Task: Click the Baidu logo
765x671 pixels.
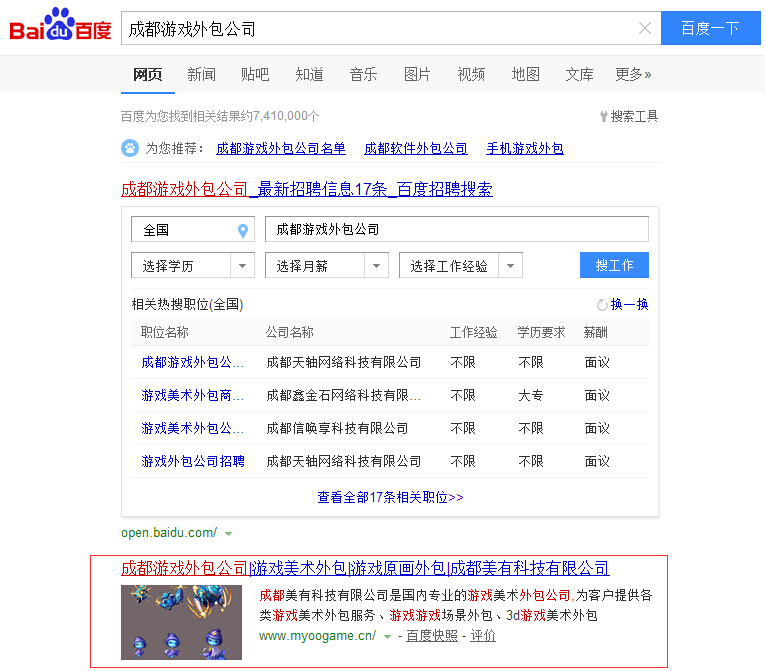Action: pyautogui.click(x=60, y=26)
